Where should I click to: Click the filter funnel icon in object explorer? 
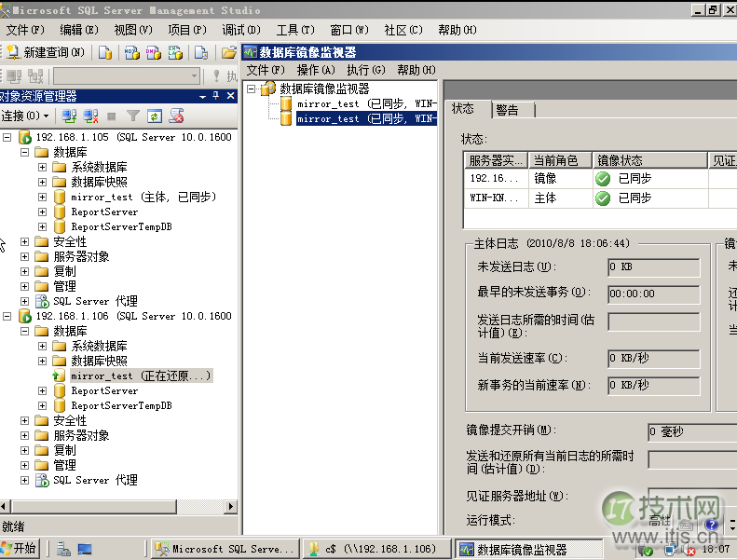tap(133, 116)
